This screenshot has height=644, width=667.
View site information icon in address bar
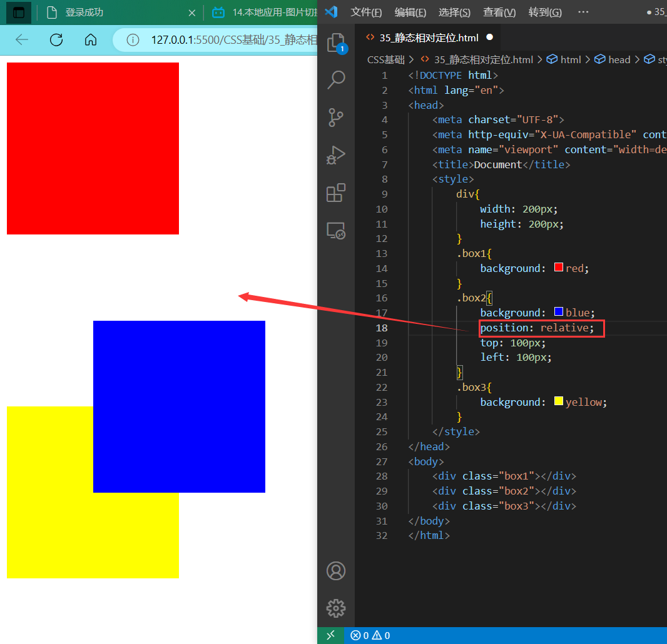tap(133, 40)
